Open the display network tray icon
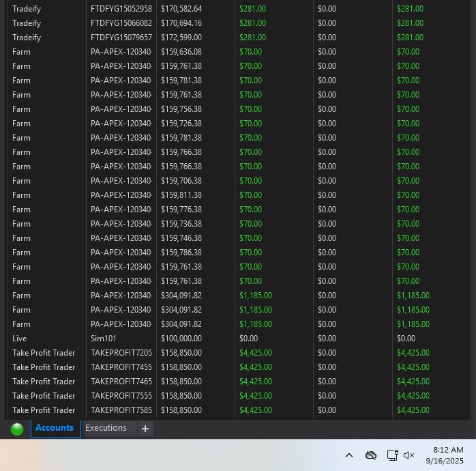The image size is (476, 471). tap(392, 455)
